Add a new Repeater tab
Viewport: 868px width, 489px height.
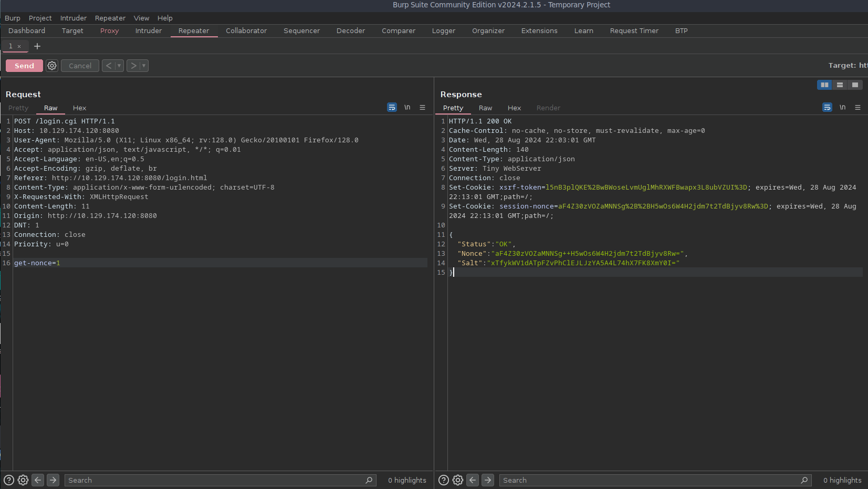(37, 46)
